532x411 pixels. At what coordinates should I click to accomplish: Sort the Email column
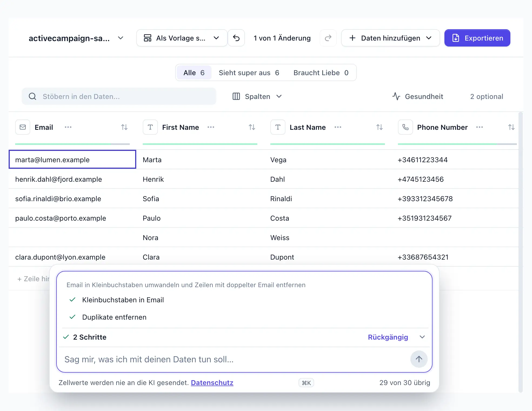click(x=124, y=127)
